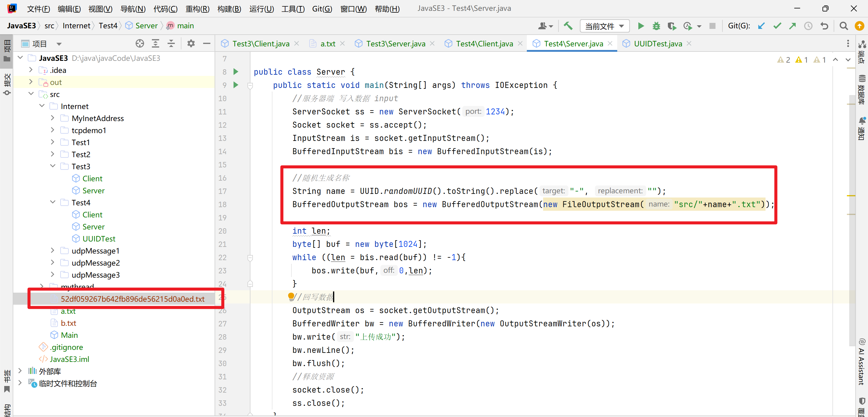Expand the out folder node
The width and height of the screenshot is (868, 417).
(x=31, y=82)
